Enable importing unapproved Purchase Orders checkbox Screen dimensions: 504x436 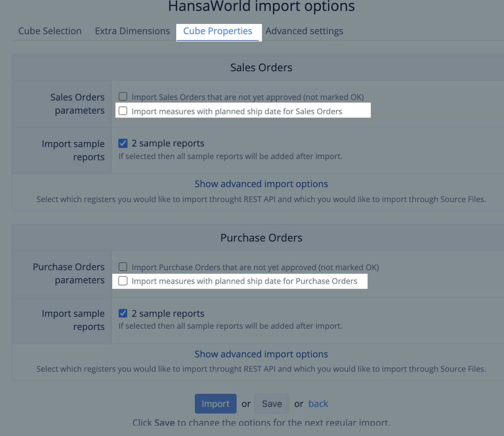point(123,267)
